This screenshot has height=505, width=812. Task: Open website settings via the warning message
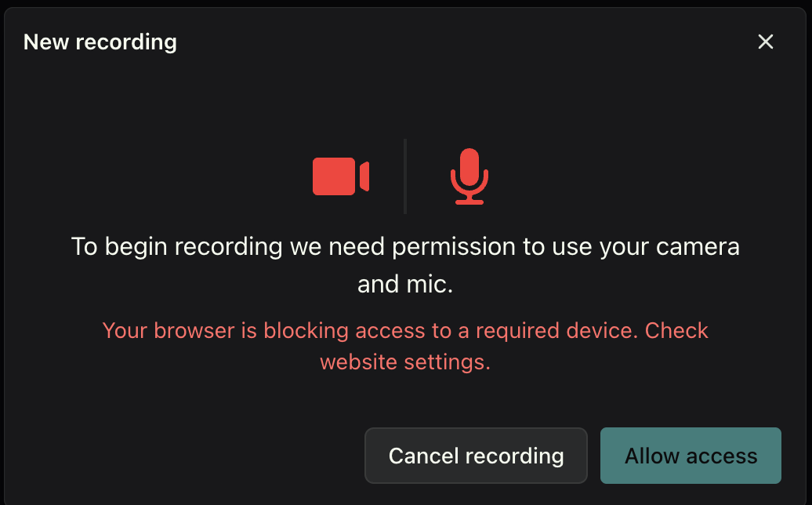point(405,346)
